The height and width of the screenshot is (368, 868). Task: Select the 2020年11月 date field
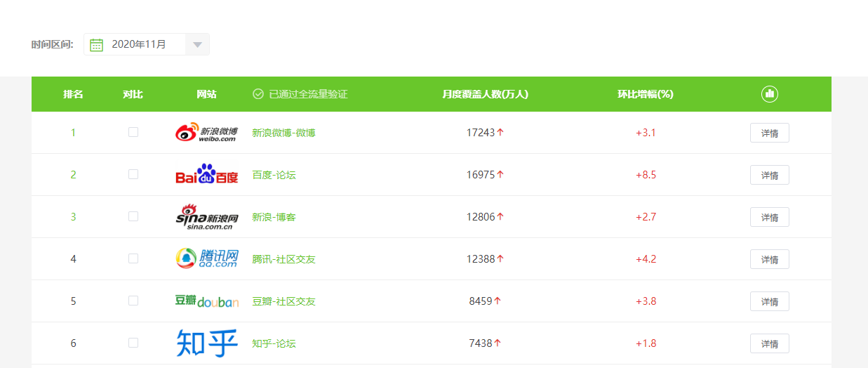139,44
